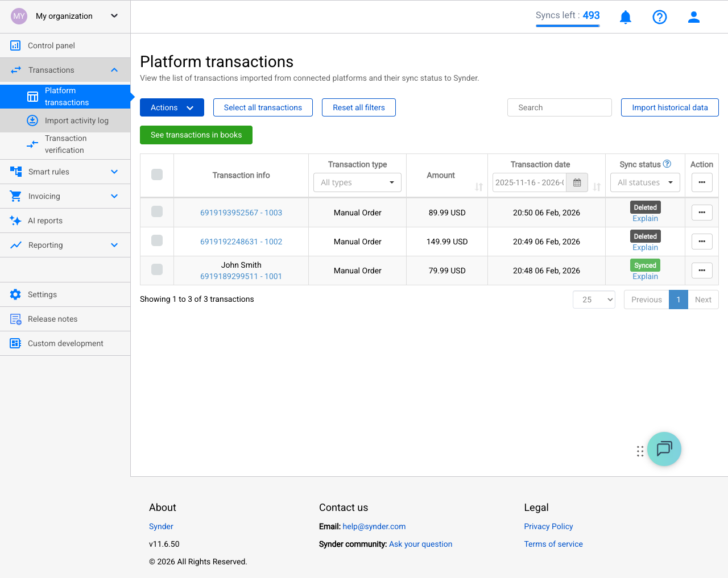Click inside the Search field
728x578 pixels.
point(559,107)
